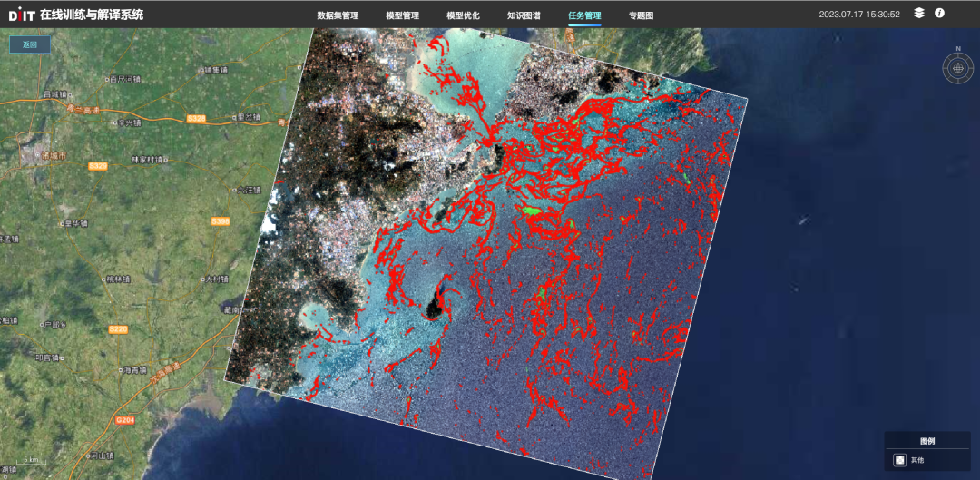
Task: Click the DIIT logo
Action: tap(21, 15)
